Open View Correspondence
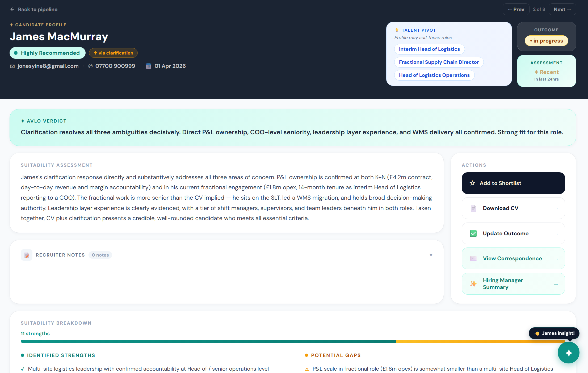Viewport: 588px width, 373px height. tap(513, 258)
